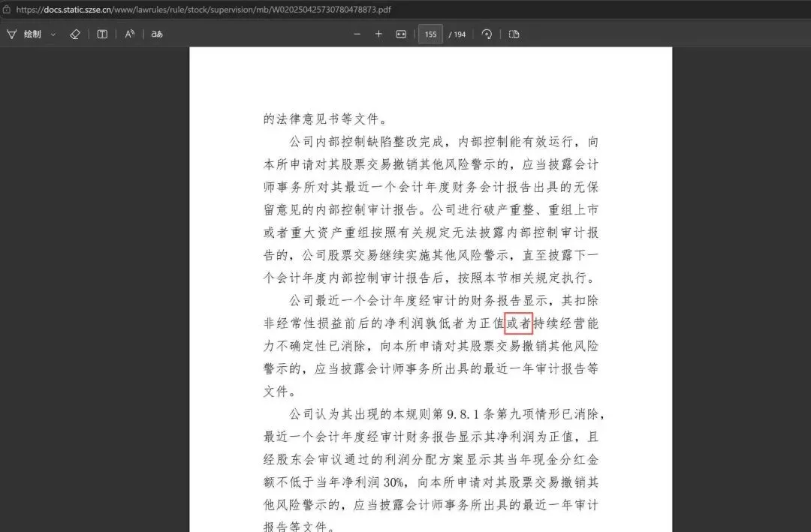Open the Draw tool options dropdown arrow
811x532 pixels.
point(53,35)
